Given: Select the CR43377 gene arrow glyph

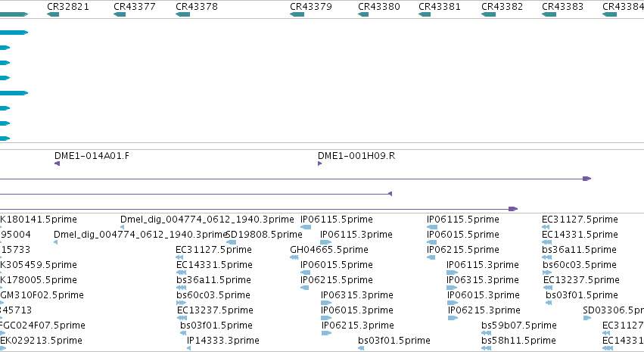Looking at the screenshot, I should 120,14.
